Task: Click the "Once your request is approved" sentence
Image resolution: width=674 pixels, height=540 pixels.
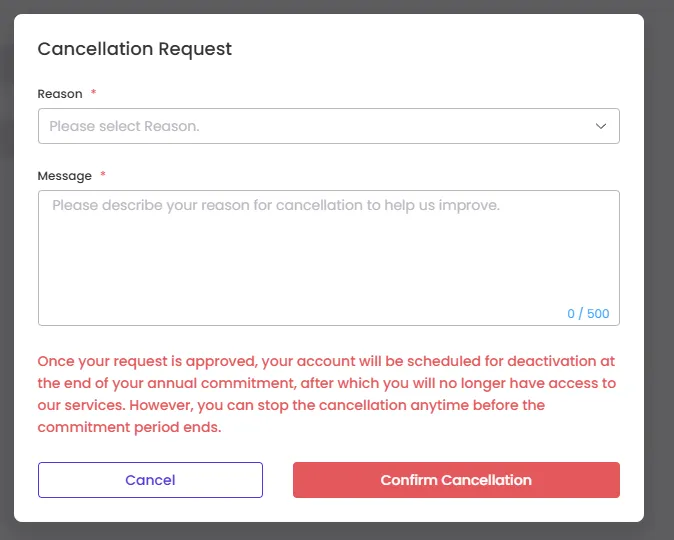Action: (x=326, y=372)
